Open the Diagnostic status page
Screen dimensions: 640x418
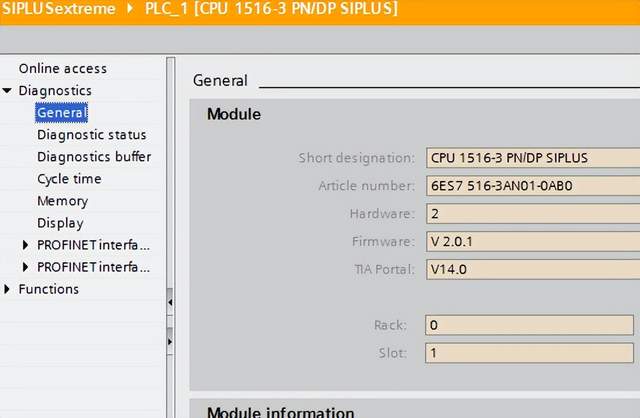91,135
